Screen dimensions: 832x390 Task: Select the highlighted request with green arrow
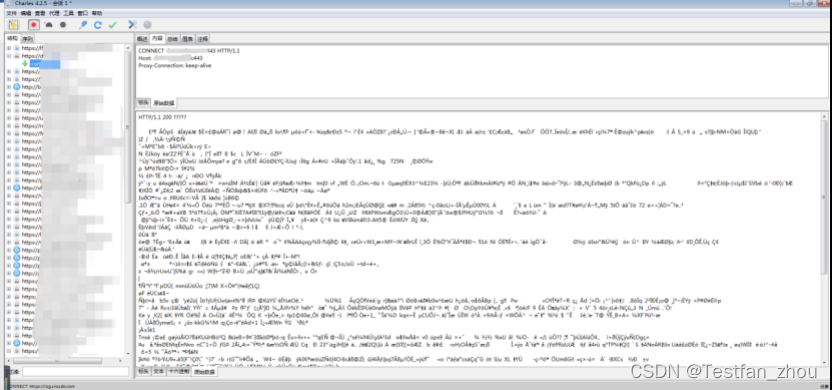pos(45,64)
